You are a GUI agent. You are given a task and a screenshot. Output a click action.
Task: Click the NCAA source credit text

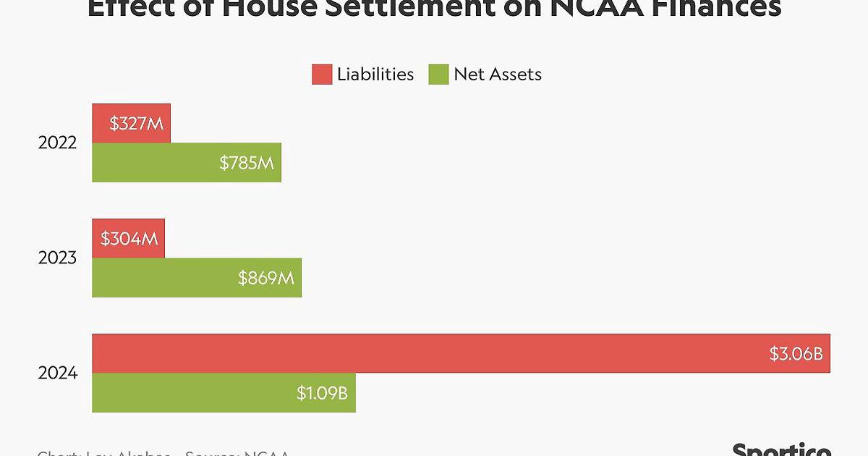(x=237, y=453)
